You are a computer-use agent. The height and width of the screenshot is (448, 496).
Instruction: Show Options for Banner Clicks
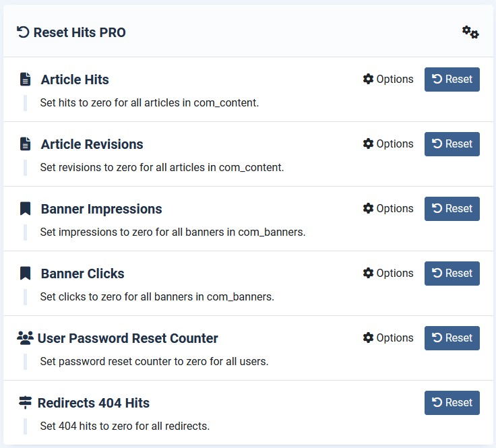[x=387, y=274]
